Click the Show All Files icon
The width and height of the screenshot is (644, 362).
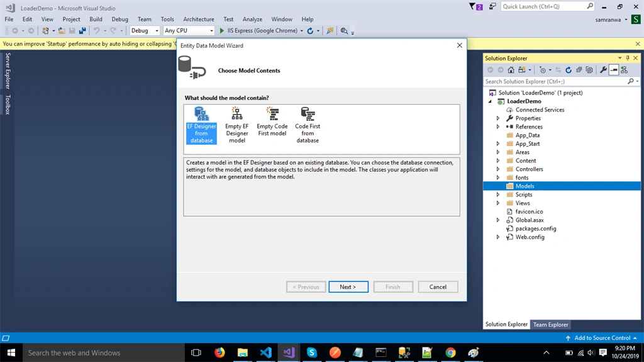pyautogui.click(x=589, y=70)
